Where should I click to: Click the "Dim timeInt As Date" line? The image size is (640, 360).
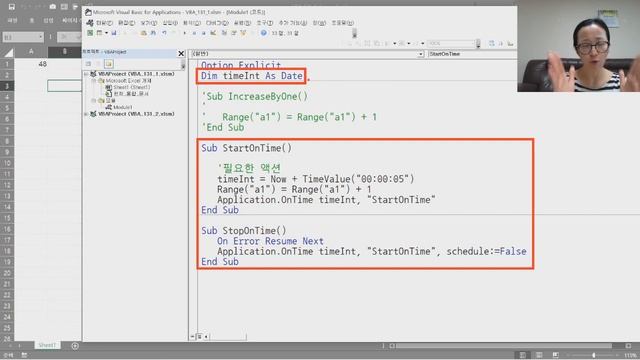pos(252,76)
